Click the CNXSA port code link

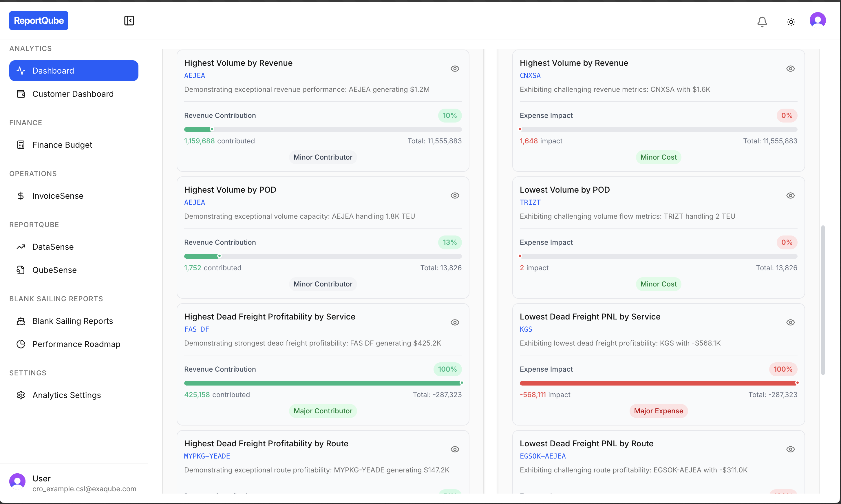pos(530,75)
